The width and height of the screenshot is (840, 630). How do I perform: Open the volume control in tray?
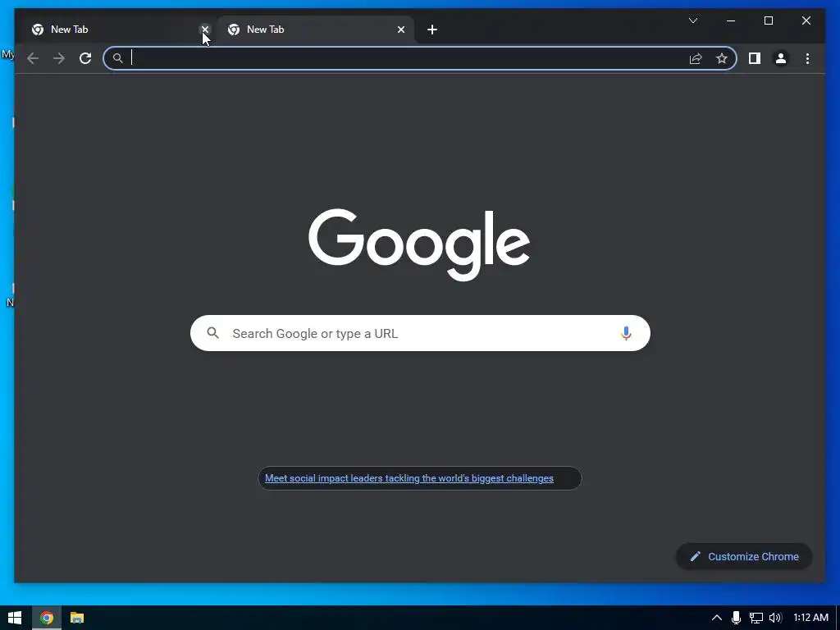click(775, 618)
